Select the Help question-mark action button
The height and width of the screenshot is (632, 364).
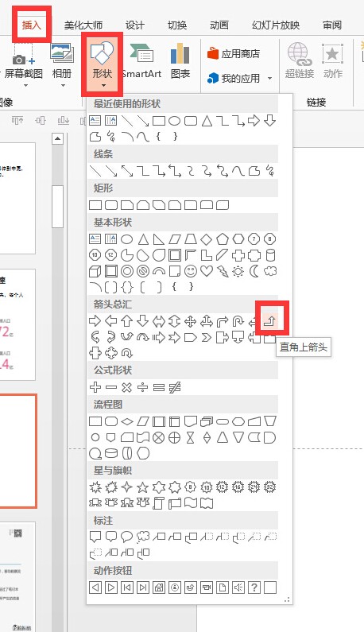click(x=254, y=587)
